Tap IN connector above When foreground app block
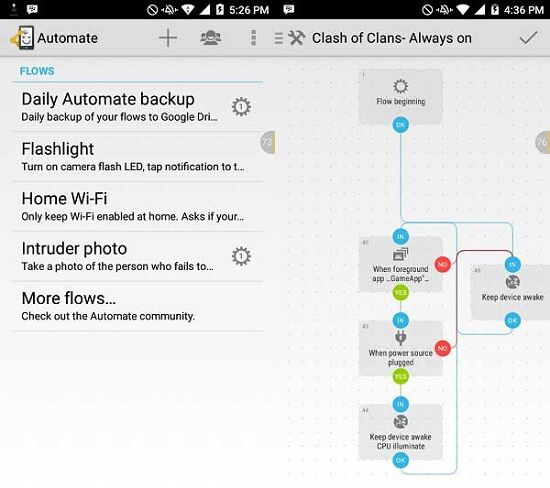This screenshot has width=550, height=488. click(401, 237)
